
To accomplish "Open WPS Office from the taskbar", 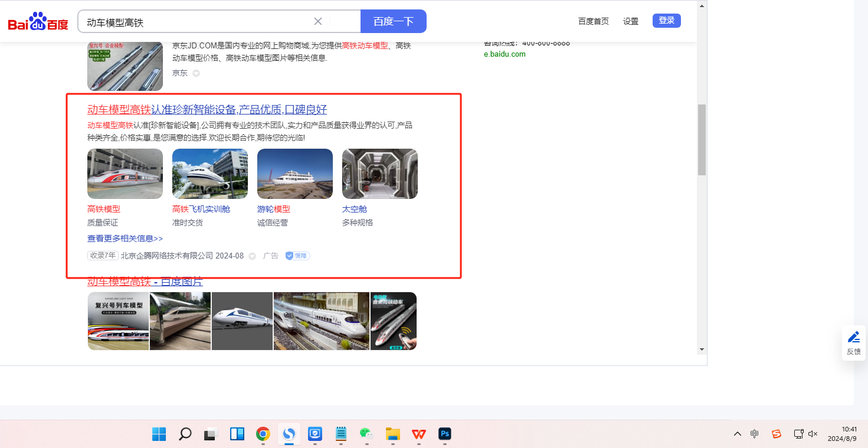I will [419, 434].
